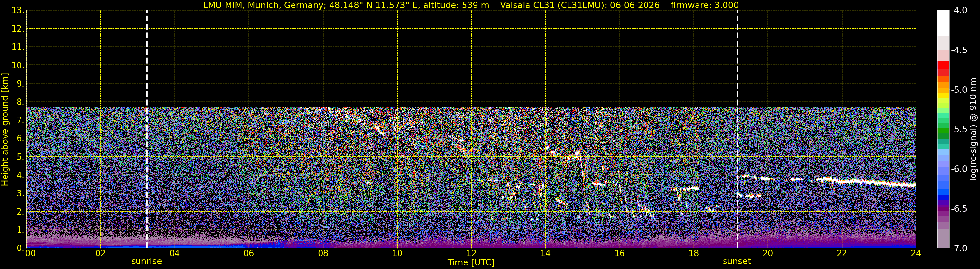The width and height of the screenshot is (980, 269).
Task: Click the sunrise dashed marker line
Action: pyautogui.click(x=147, y=129)
